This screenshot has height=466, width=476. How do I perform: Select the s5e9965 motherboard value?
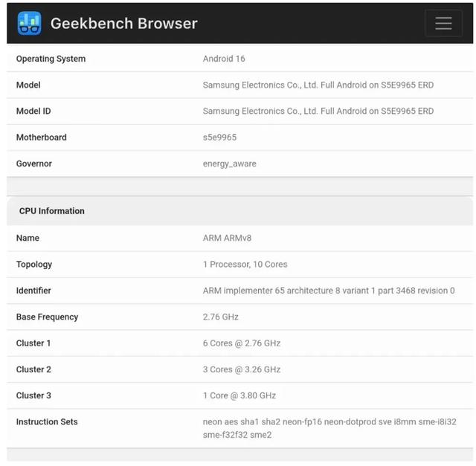tap(219, 137)
